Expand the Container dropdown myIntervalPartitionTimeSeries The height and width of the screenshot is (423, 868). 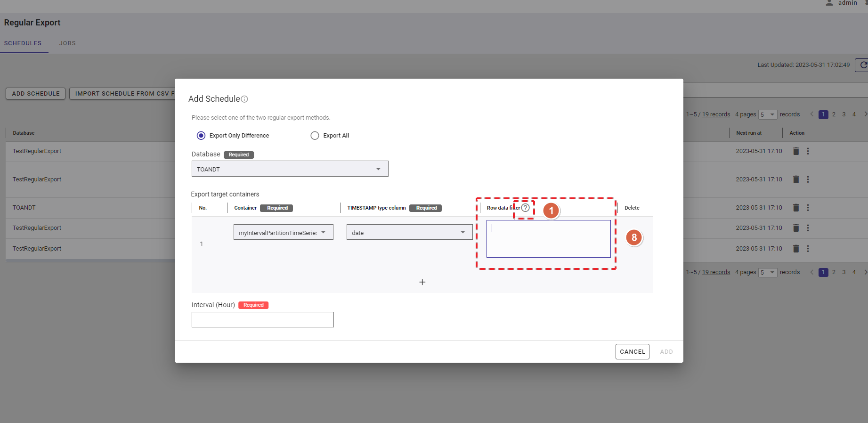[283, 233]
